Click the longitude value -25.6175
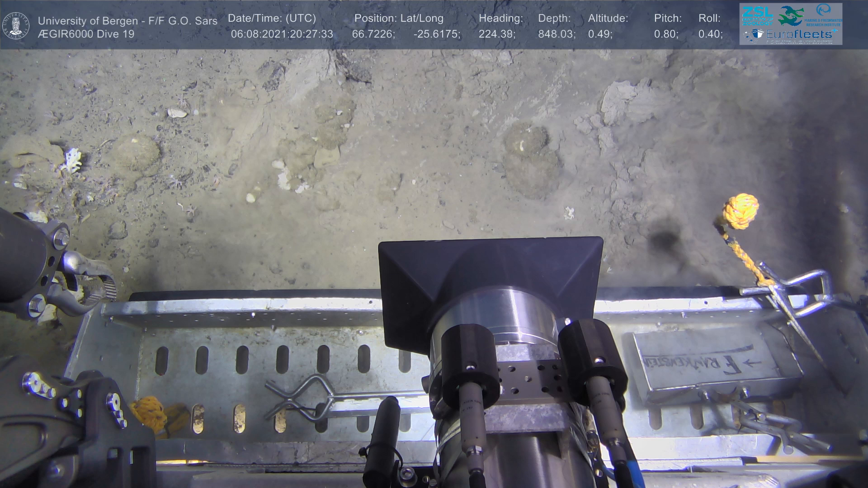The height and width of the screenshot is (488, 868). pos(437,34)
